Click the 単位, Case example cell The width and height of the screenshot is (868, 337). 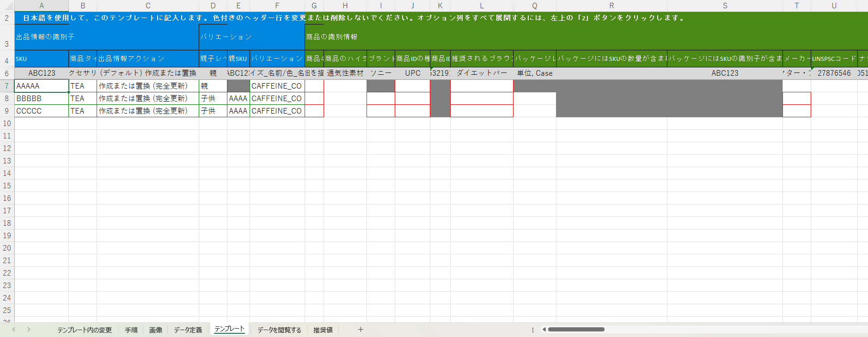click(x=535, y=73)
